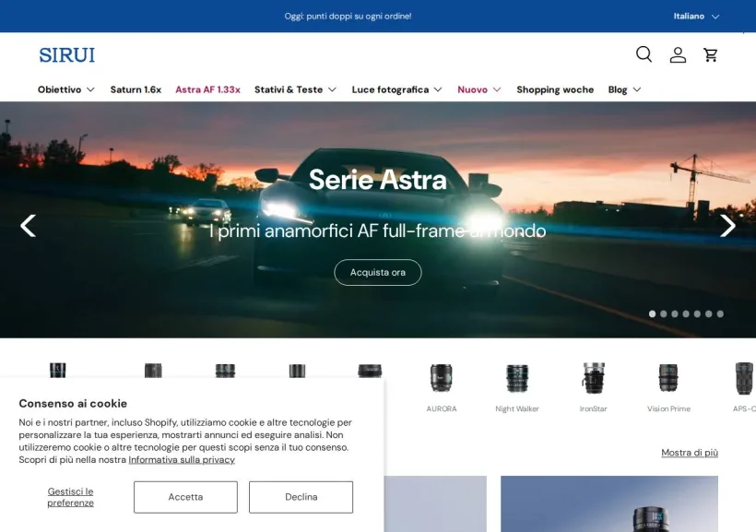Expand the Luce fotografica menu
Image resolution: width=756 pixels, height=532 pixels.
(x=396, y=89)
